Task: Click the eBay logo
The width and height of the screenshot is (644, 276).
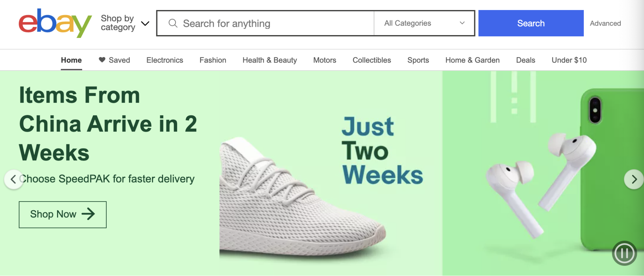Action: 55,23
